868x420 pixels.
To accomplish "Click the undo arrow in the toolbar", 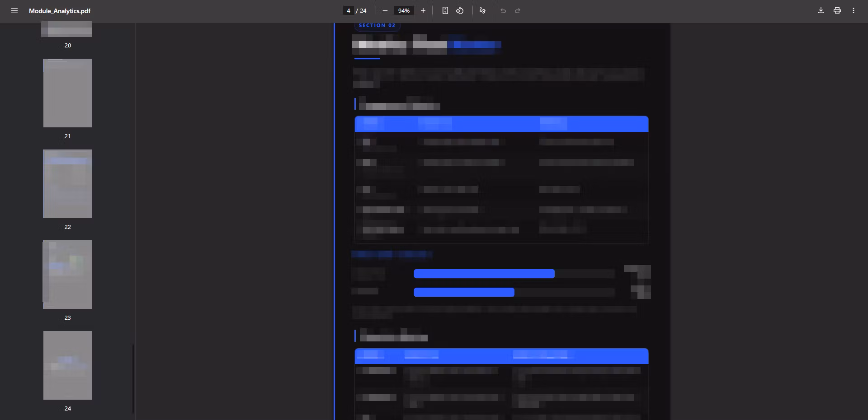I will [503, 10].
